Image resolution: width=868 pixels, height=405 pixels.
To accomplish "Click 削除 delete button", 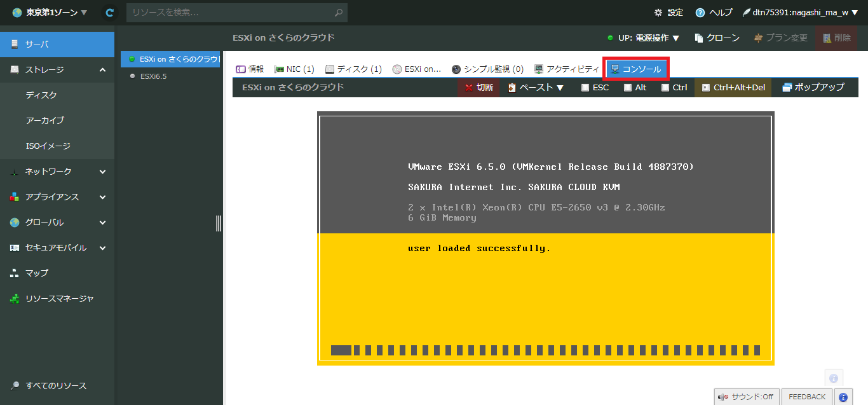I will click(x=836, y=38).
